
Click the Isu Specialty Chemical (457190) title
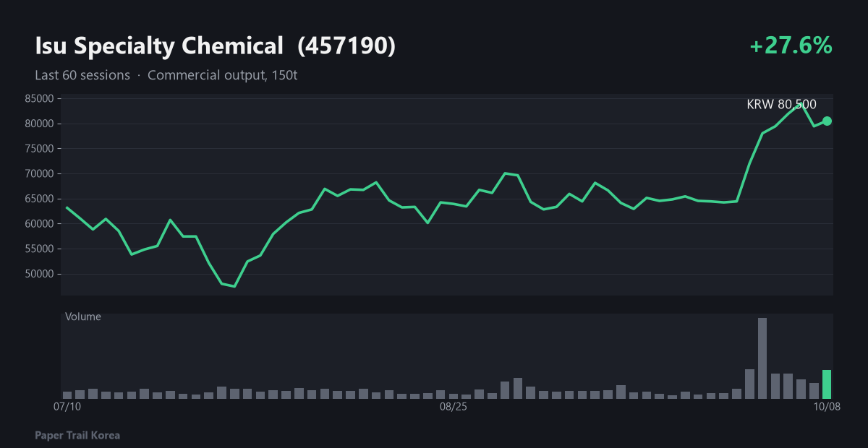click(x=216, y=46)
